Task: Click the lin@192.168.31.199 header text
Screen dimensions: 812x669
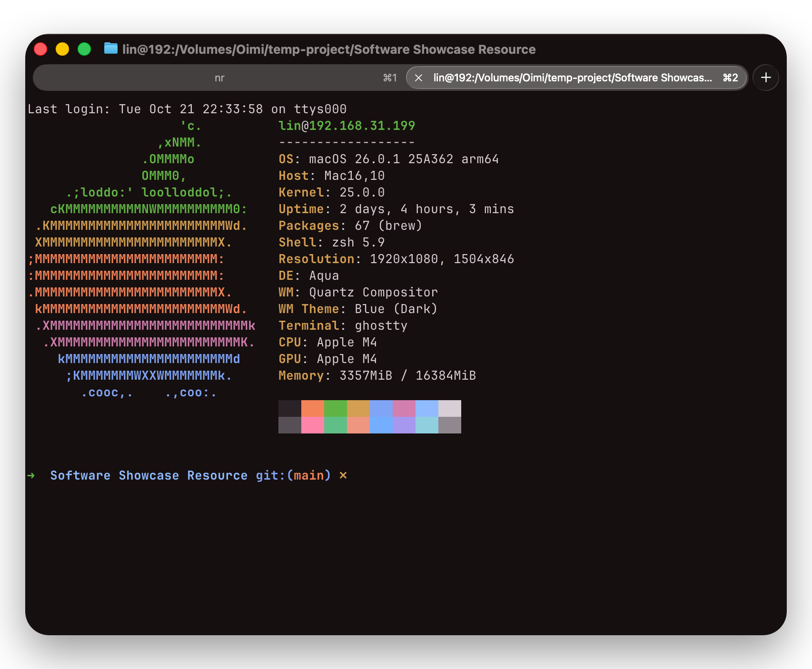Action: pos(347,126)
